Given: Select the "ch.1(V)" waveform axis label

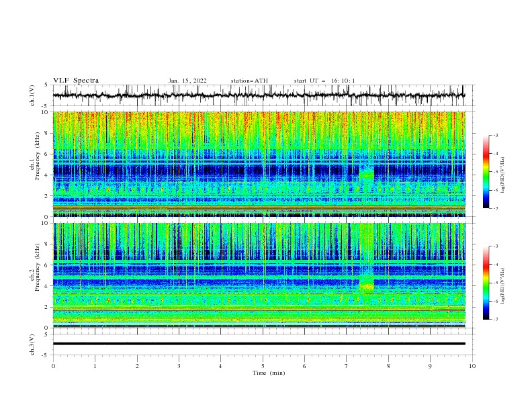Looking at the screenshot, I should [x=32, y=95].
